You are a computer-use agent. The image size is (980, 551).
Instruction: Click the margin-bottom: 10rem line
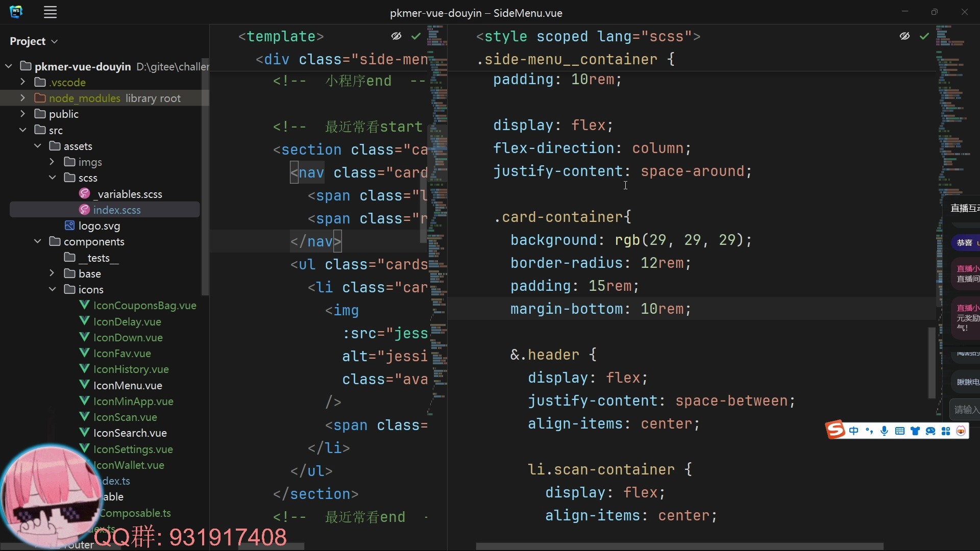tap(692, 309)
